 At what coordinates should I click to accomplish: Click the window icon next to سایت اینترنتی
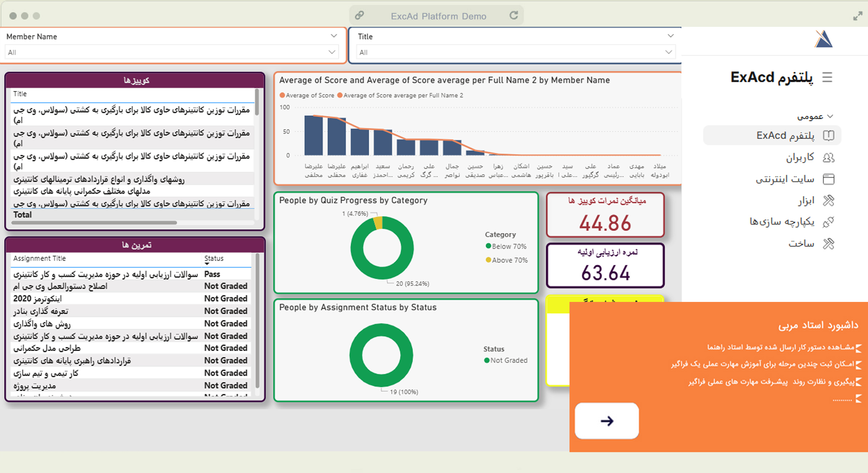click(829, 179)
